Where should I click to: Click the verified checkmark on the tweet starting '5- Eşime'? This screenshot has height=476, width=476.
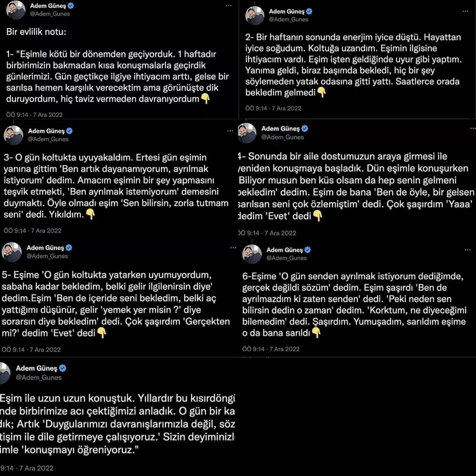click(x=69, y=248)
